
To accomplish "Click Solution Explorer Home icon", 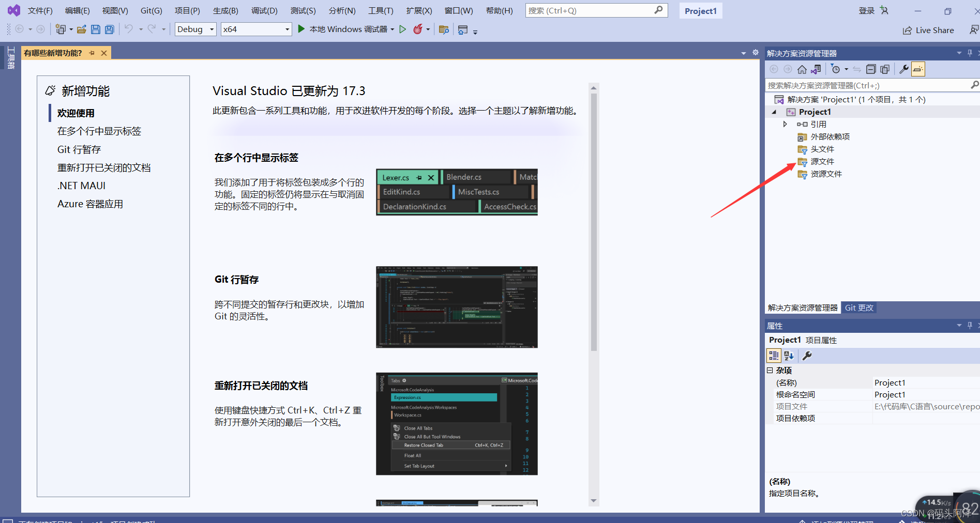I will click(x=802, y=69).
